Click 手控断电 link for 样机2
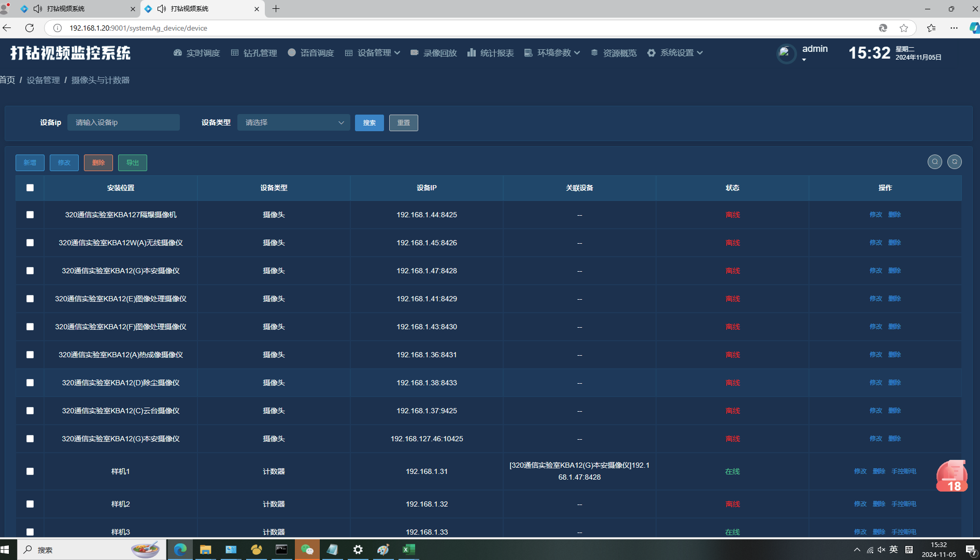 click(903, 504)
